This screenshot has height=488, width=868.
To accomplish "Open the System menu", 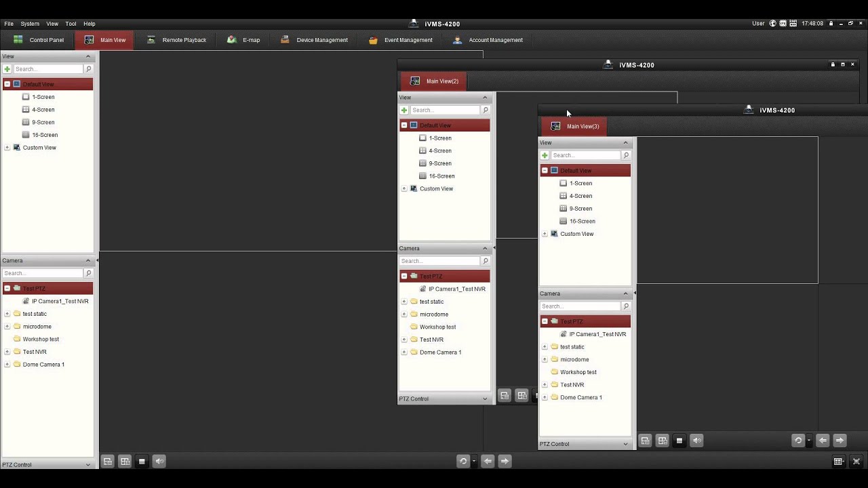I will 30,24.
